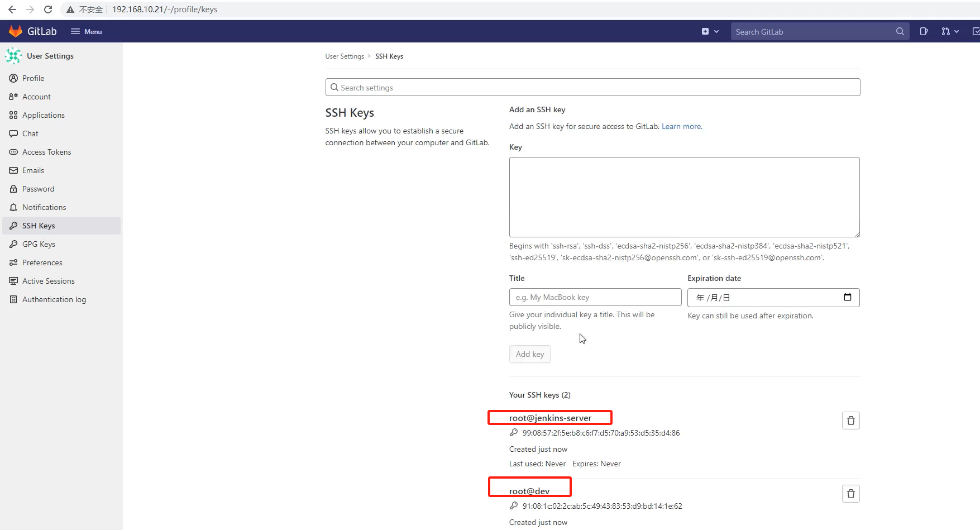Viewport: 980px width, 530px height.
Task: Click fingerprint 99:08:57:2f:5e:b8:c6:f7:d5:70:a9:53:d5:35:d4:86
Action: (x=601, y=433)
